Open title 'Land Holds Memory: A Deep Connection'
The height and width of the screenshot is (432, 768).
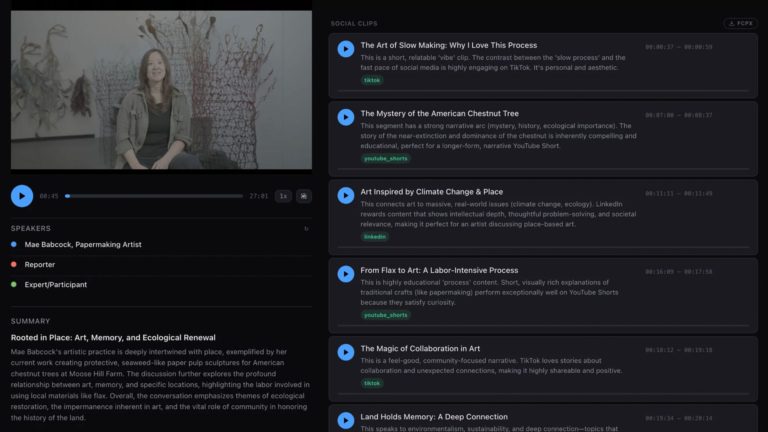434,416
